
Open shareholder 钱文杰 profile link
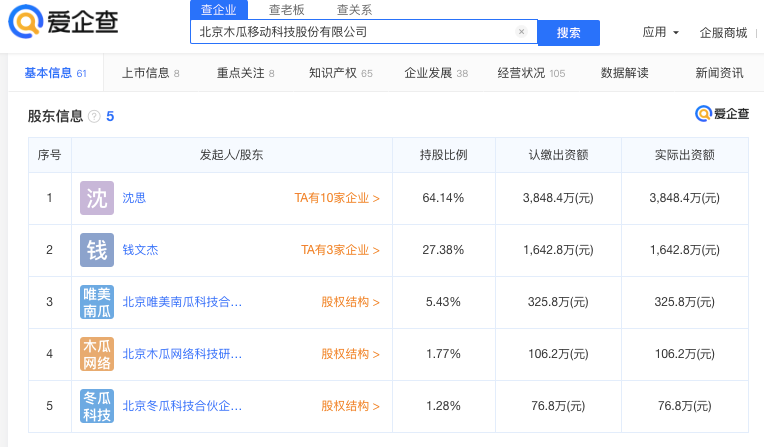[140, 250]
